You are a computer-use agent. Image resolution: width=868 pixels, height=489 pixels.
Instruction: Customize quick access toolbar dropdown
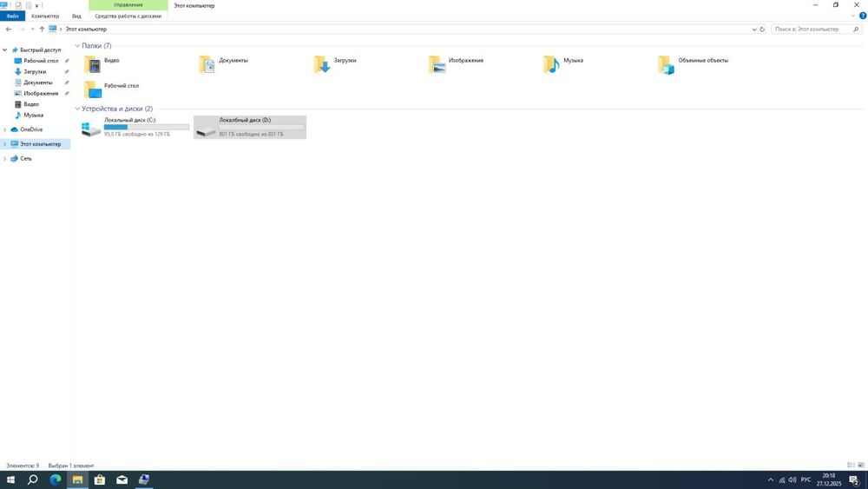coord(37,5)
